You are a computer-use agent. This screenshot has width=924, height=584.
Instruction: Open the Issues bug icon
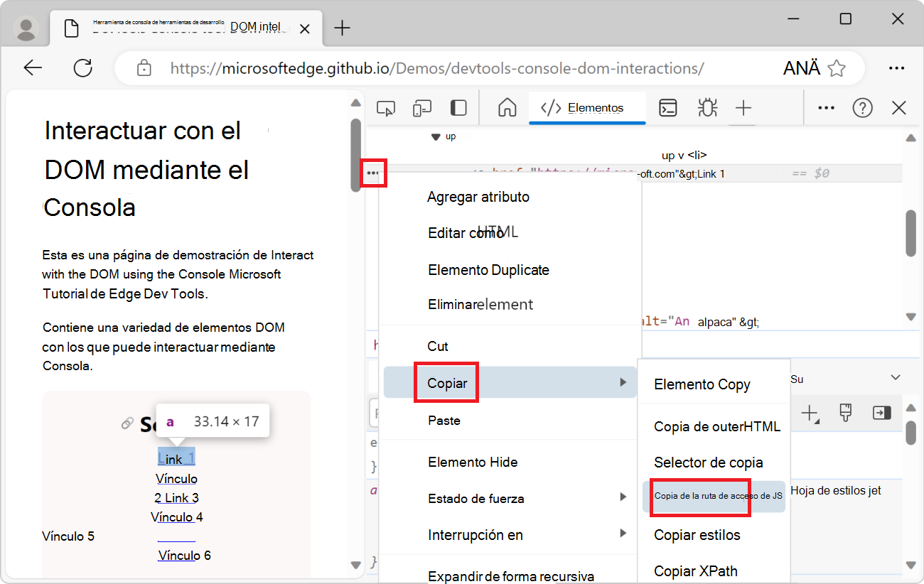pyautogui.click(x=707, y=107)
